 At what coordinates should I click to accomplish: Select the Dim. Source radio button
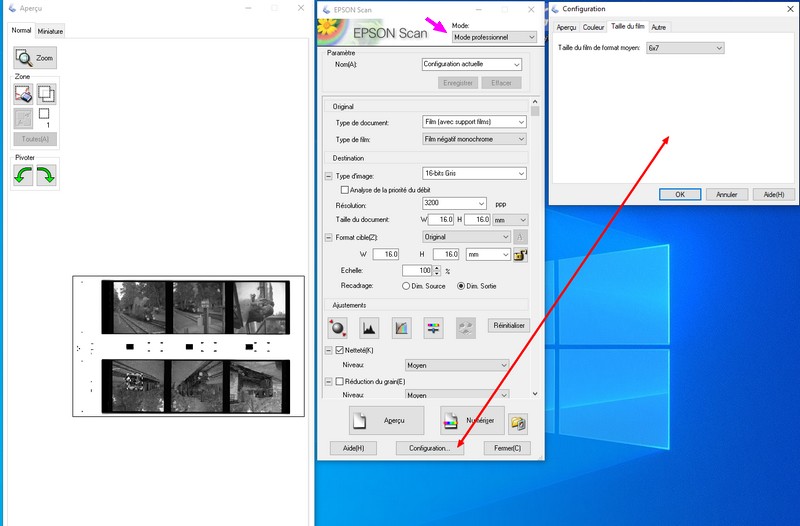(406, 286)
